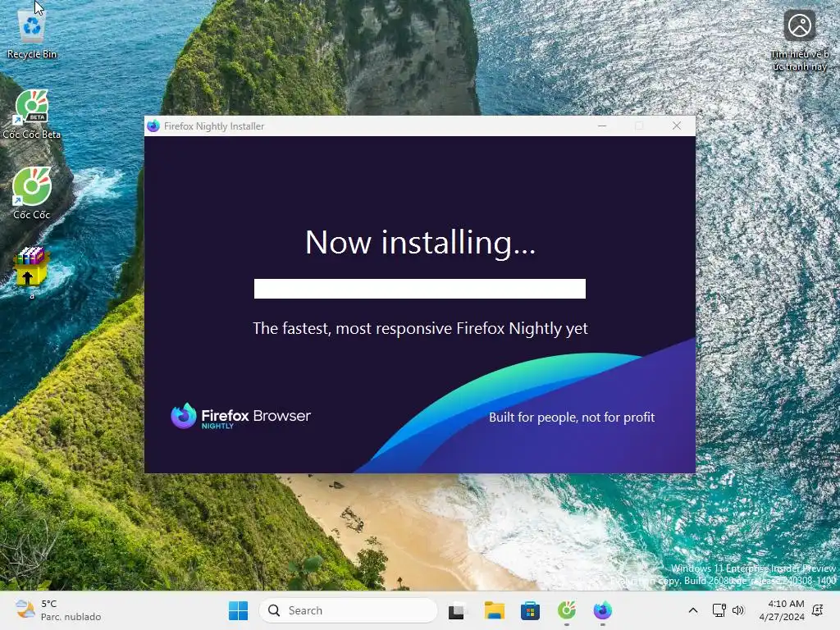The width and height of the screenshot is (840, 630).
Task: Open the Windows Start menu
Action: (239, 610)
